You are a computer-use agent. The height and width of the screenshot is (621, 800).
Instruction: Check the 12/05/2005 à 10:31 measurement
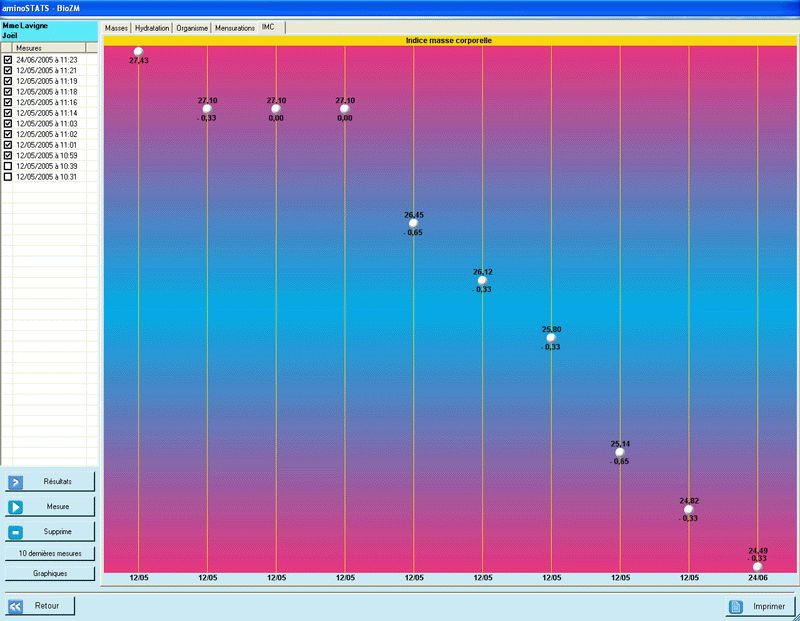pyautogui.click(x=8, y=177)
